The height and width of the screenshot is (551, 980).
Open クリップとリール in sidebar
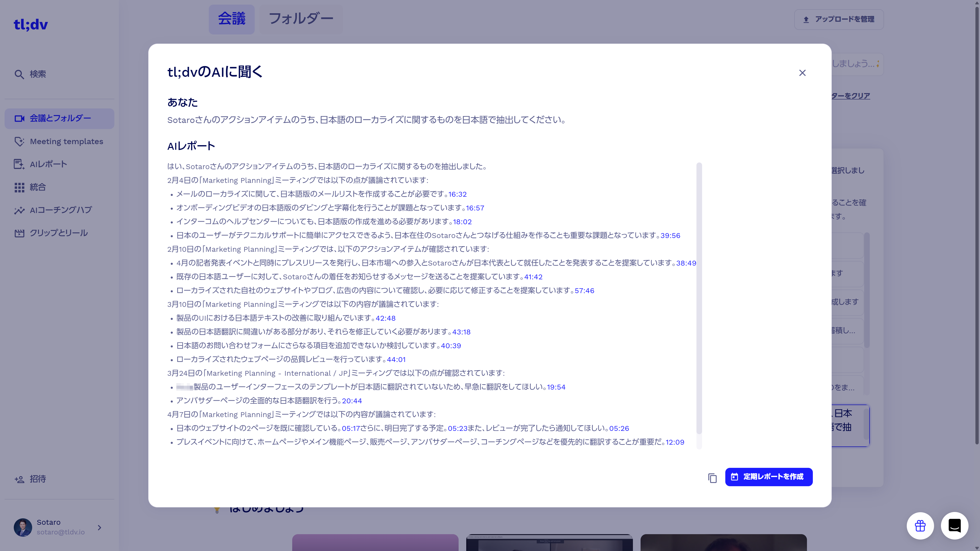(59, 233)
